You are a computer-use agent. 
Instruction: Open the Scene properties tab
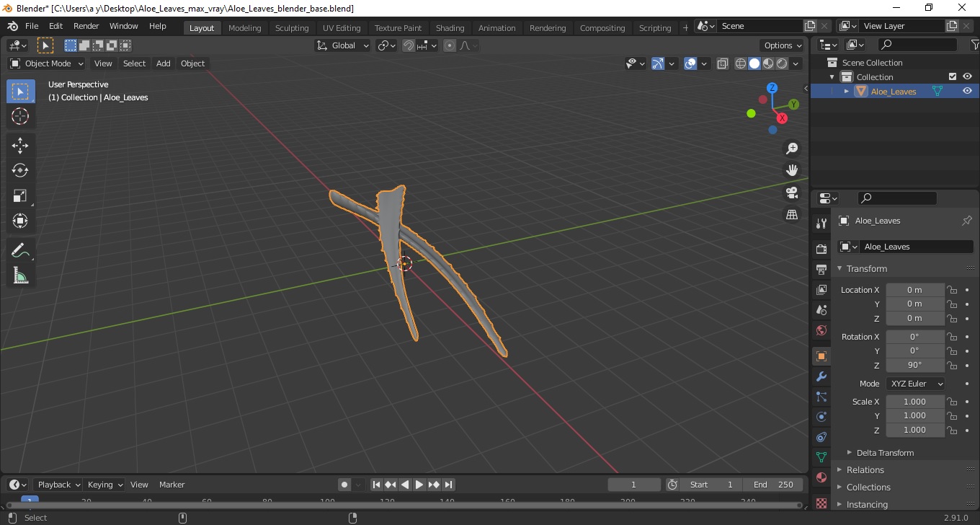tap(821, 310)
